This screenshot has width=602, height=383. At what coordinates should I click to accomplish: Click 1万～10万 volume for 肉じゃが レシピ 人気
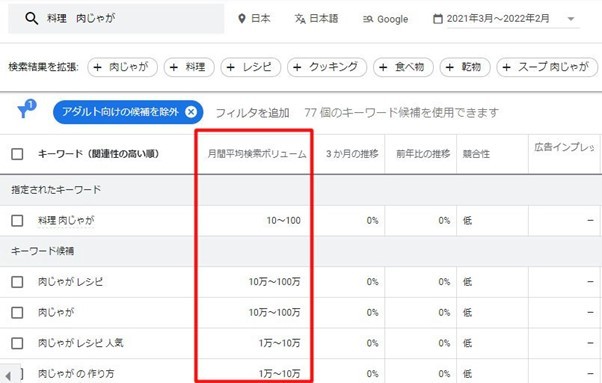280,343
